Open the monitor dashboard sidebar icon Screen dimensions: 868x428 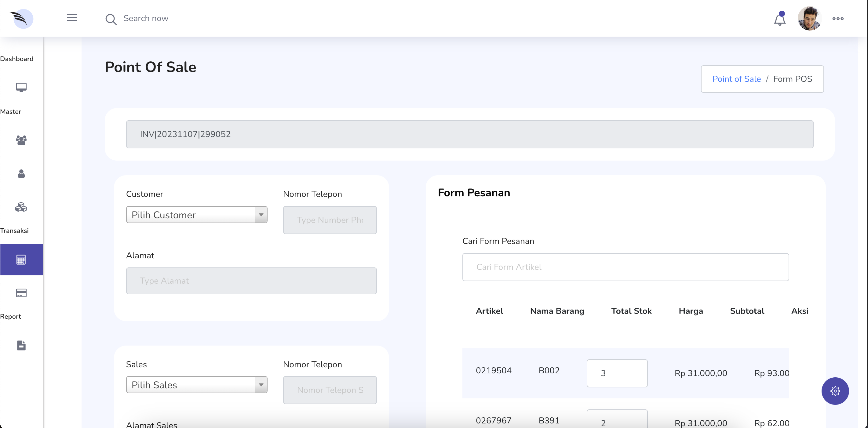click(x=21, y=87)
